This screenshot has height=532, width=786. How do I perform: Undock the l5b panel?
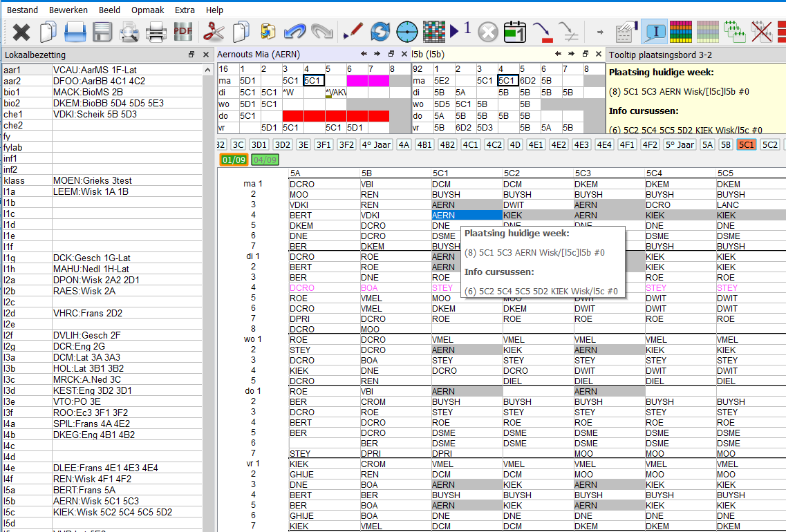tap(585, 54)
